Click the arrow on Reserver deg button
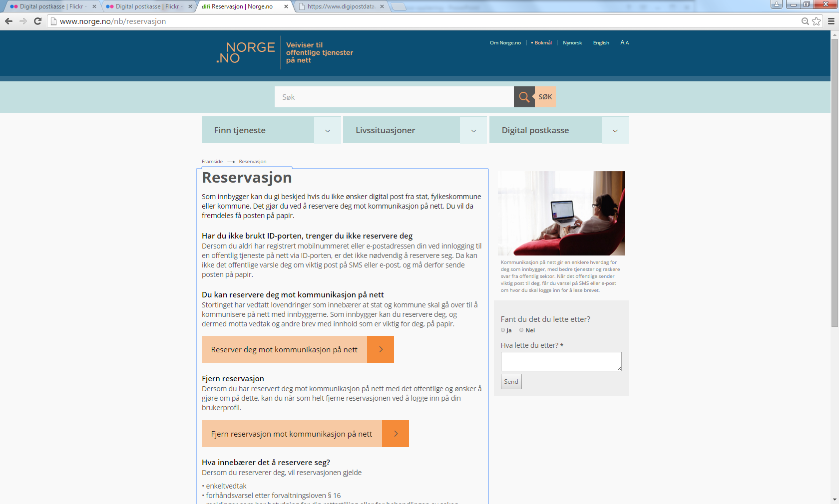This screenshot has width=839, height=504. pyautogui.click(x=381, y=349)
